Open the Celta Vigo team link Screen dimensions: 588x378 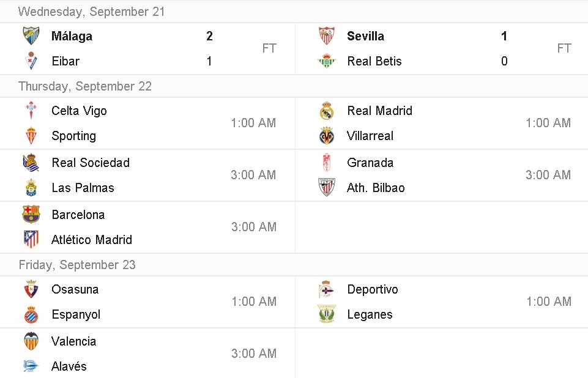click(79, 111)
